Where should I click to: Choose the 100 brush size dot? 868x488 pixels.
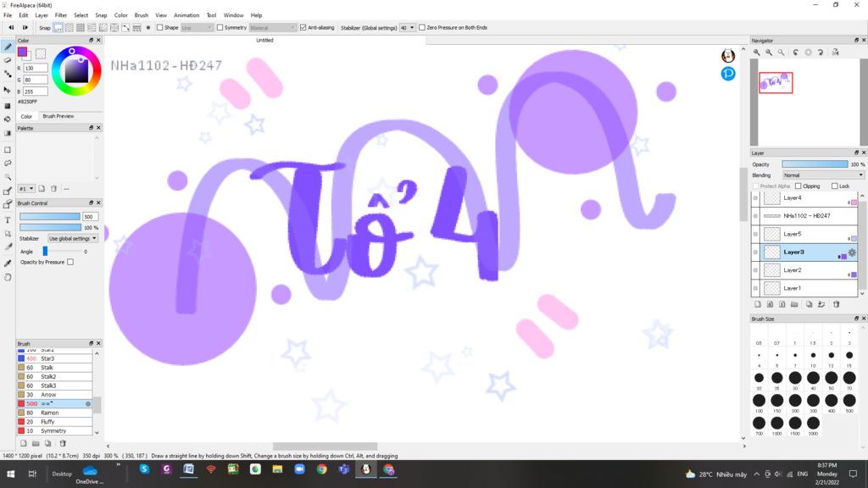pos(759,400)
